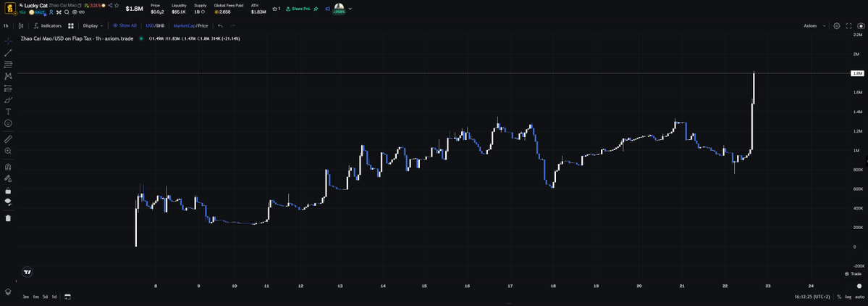Open the 1h interval selector
The height and width of the screenshot is (306, 868).
tap(6, 25)
